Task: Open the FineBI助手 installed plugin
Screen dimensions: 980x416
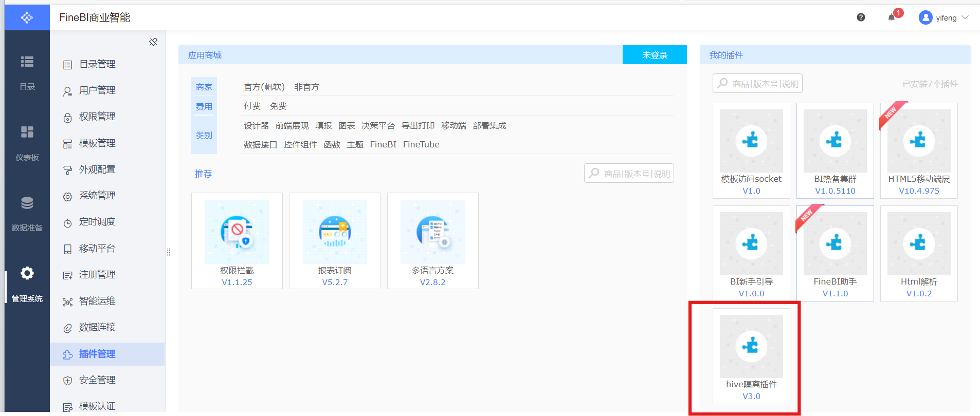Action: [835, 253]
